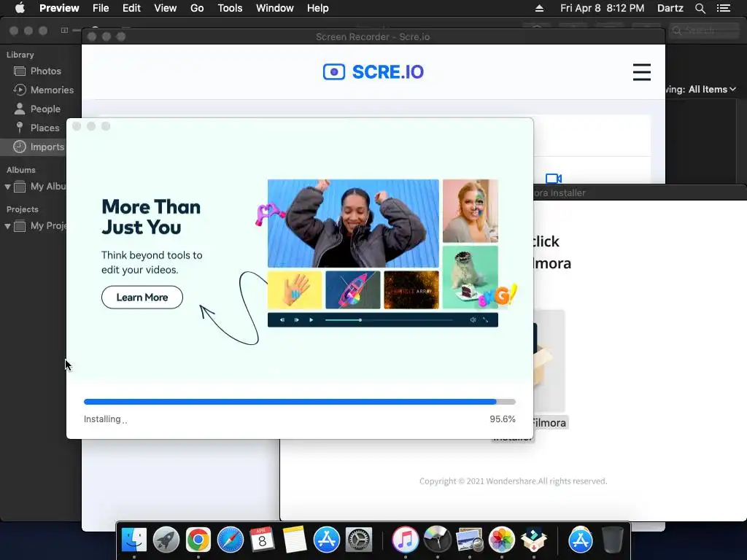Click the cat with cake thumbnail
Viewport: 747px width, 560px height.
pos(471,277)
